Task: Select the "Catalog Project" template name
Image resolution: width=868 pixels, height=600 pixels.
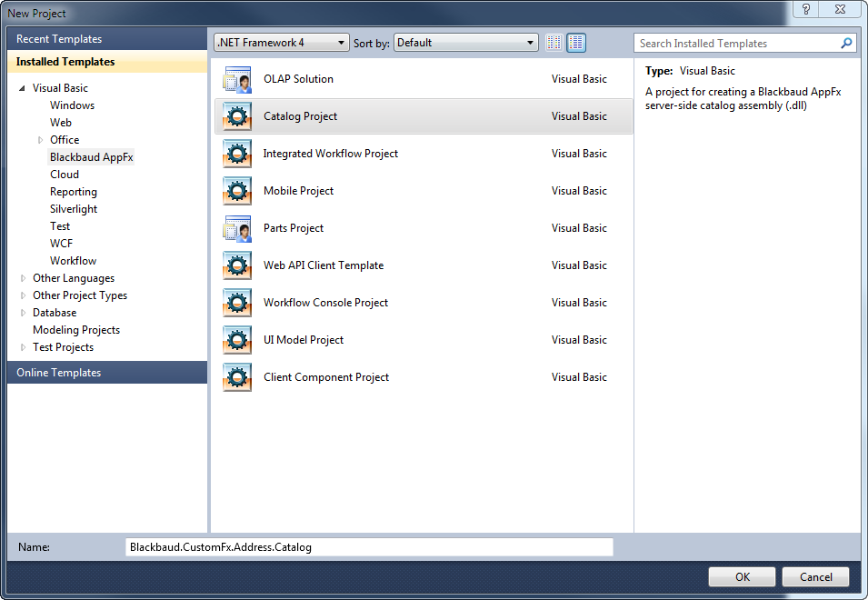Action: (x=300, y=116)
